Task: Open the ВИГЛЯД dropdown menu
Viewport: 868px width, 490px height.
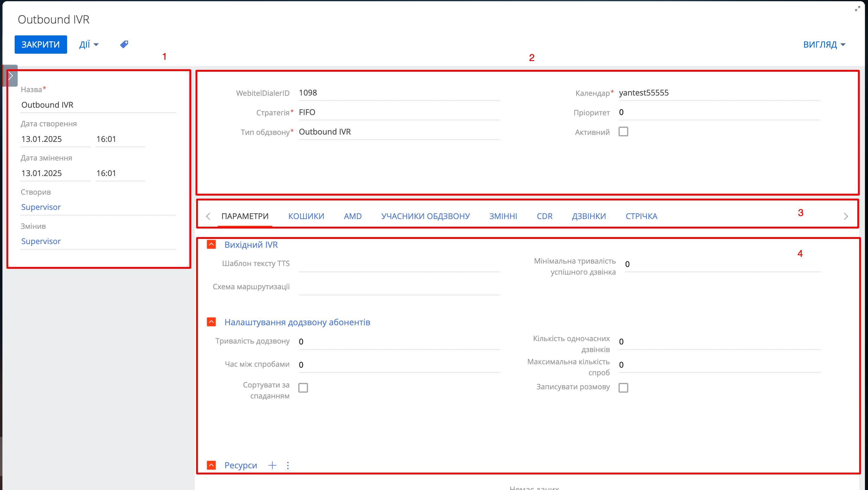Action: click(824, 45)
